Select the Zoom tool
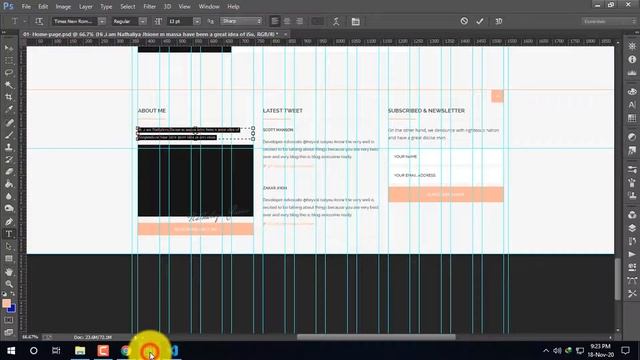The height and width of the screenshot is (360, 640). click(x=9, y=284)
